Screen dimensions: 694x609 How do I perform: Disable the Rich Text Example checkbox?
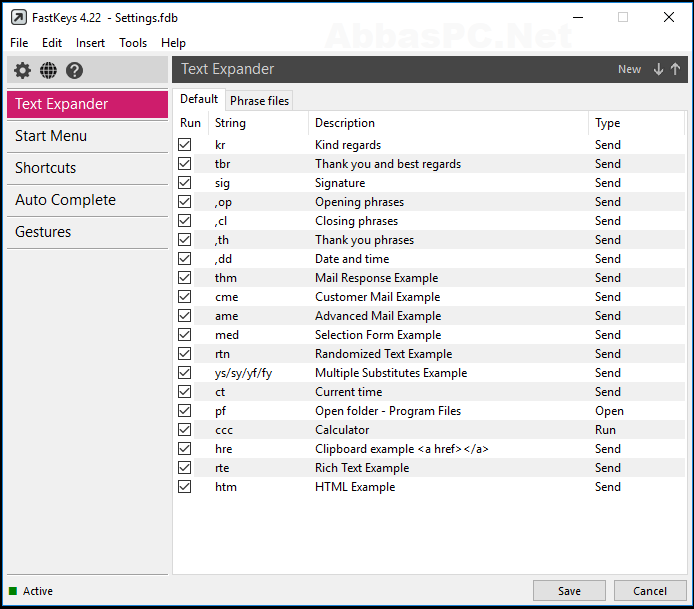[185, 468]
